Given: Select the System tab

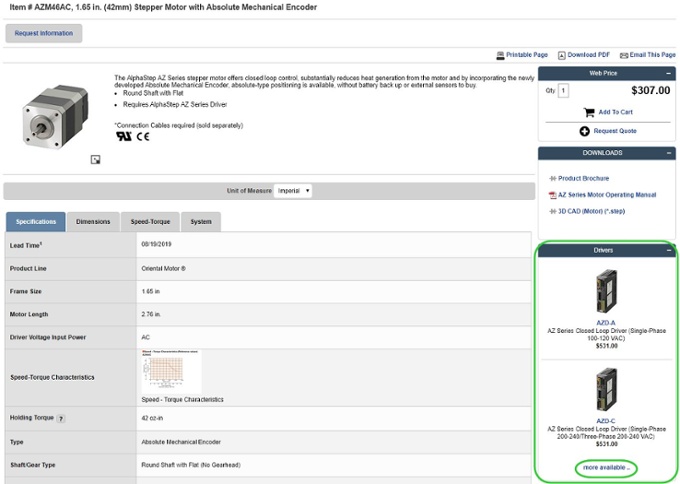Looking at the screenshot, I should [201, 222].
